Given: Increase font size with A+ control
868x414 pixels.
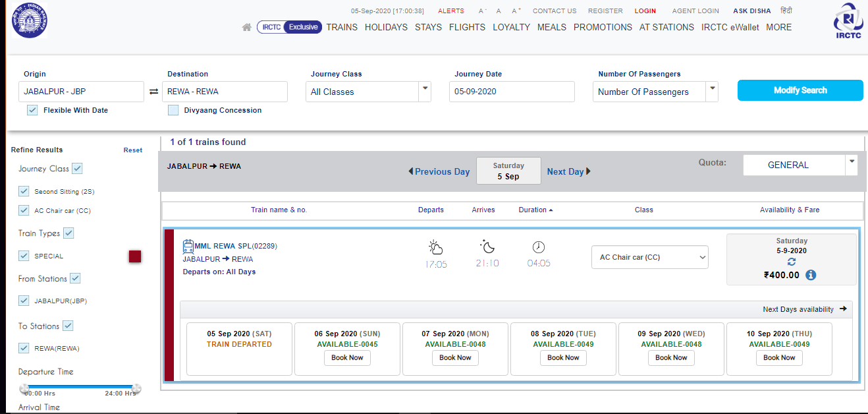Looking at the screenshot, I should pyautogui.click(x=516, y=11).
